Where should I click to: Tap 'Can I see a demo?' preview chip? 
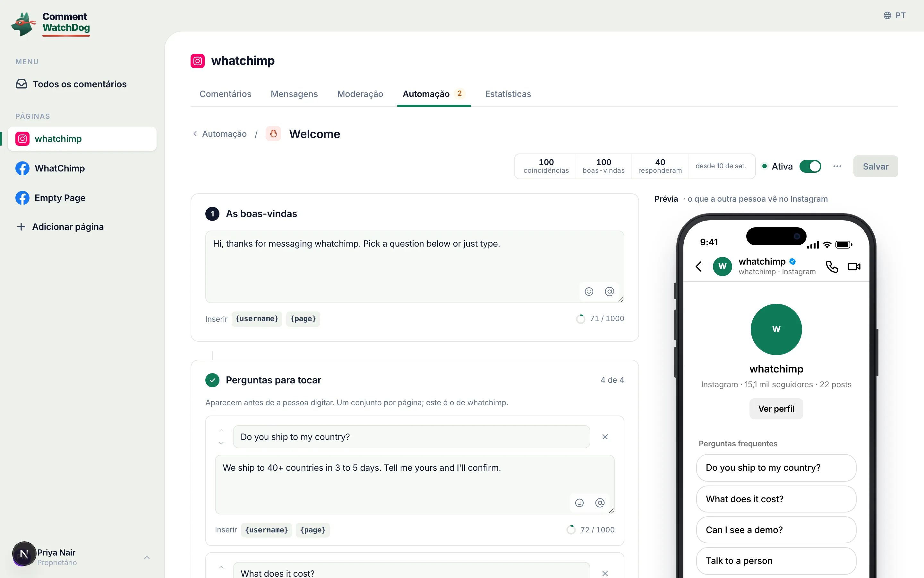pos(776,530)
